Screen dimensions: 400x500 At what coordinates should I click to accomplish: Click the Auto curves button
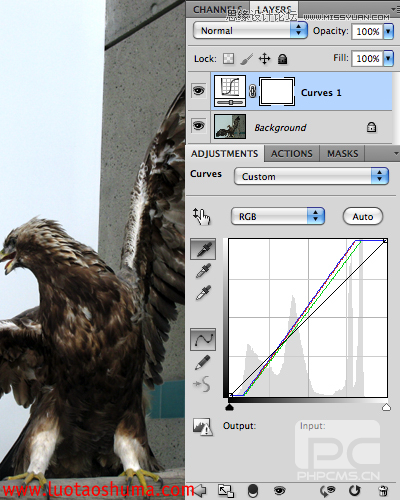point(363,217)
